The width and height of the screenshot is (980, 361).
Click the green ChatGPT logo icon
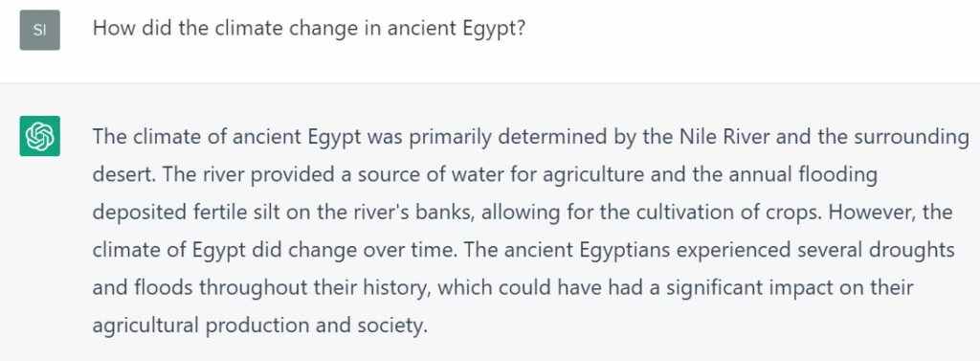[x=40, y=136]
